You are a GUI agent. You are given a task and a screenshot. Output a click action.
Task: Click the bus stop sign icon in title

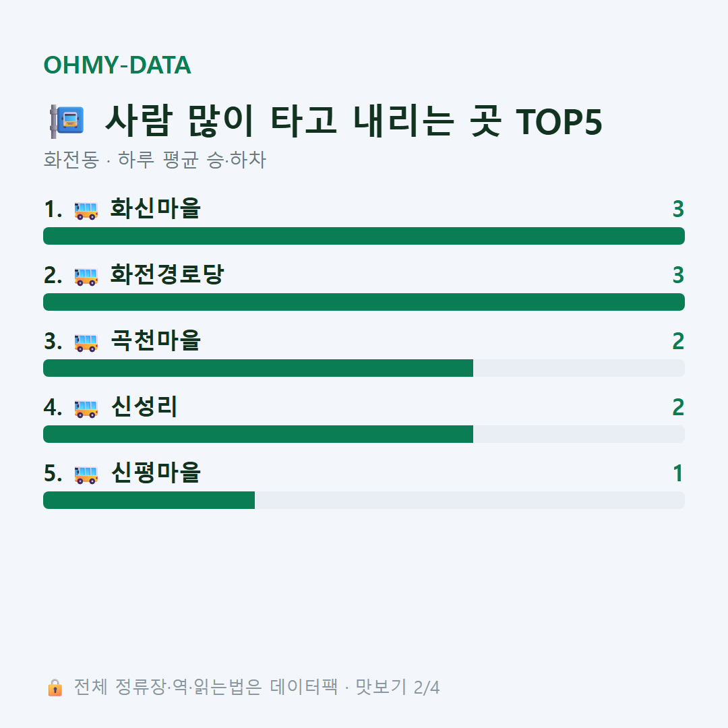(67, 121)
